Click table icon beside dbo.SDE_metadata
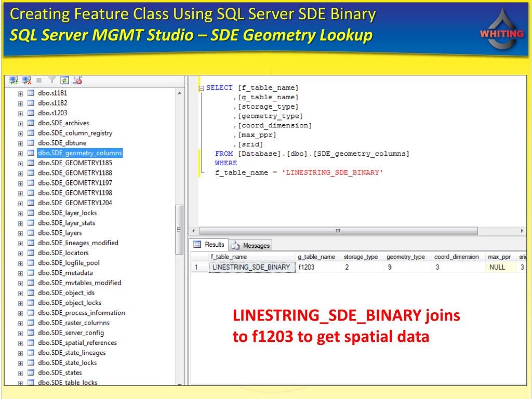 [31, 273]
